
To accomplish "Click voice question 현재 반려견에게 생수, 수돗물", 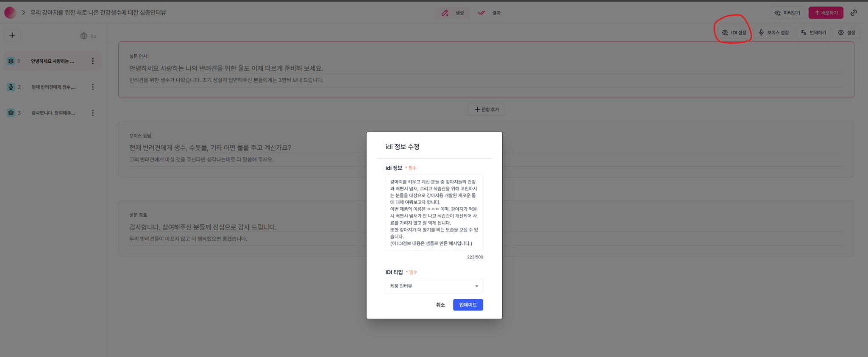I will point(210,148).
